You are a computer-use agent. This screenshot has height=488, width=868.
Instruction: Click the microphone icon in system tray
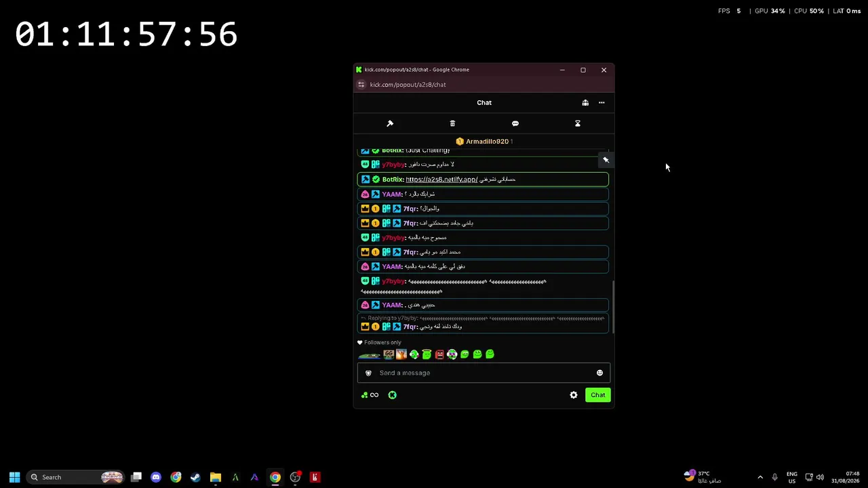point(775,477)
